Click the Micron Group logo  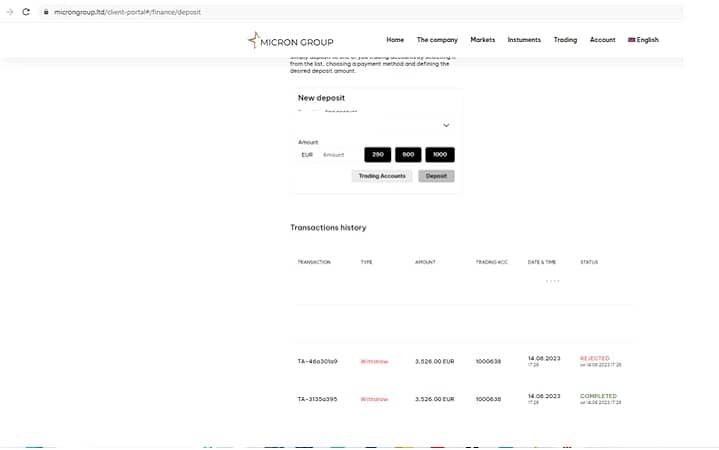point(291,40)
